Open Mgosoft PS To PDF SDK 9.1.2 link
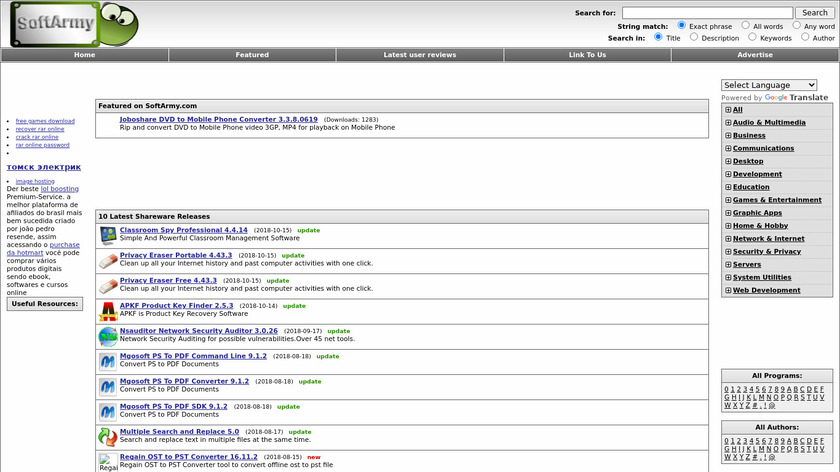 point(174,406)
